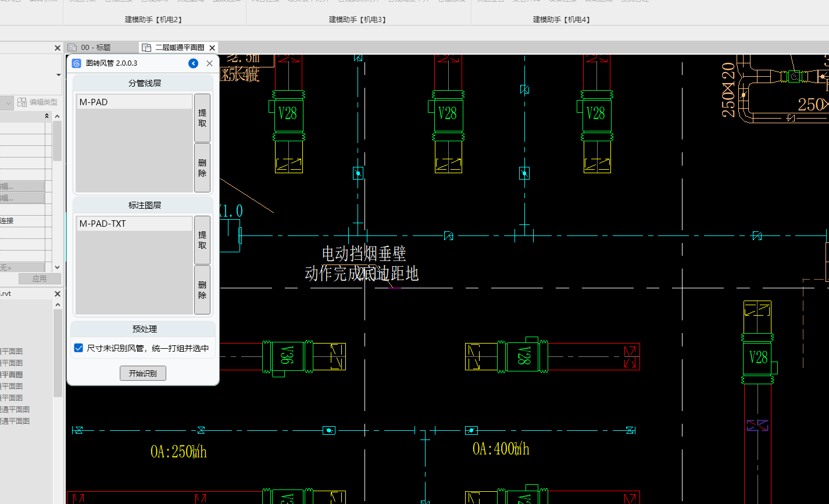The image size is (829, 504).
Task: Collapse properties group with double chevron
Action: tap(47, 116)
